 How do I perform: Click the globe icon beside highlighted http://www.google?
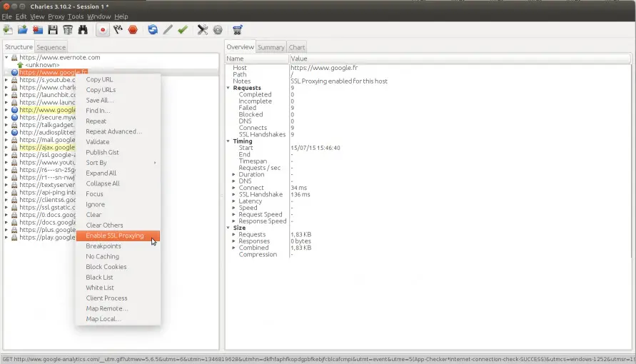pyautogui.click(x=14, y=110)
